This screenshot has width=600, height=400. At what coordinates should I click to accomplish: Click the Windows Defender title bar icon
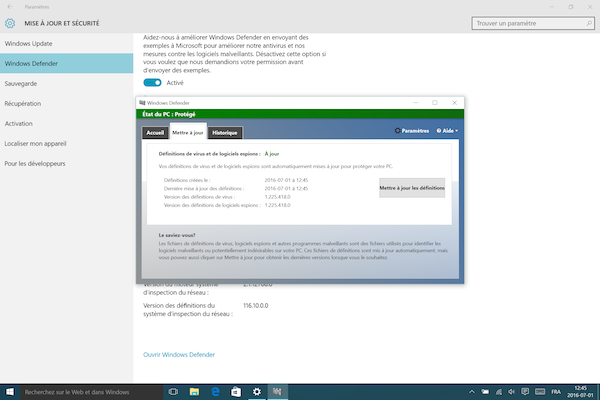pos(142,103)
